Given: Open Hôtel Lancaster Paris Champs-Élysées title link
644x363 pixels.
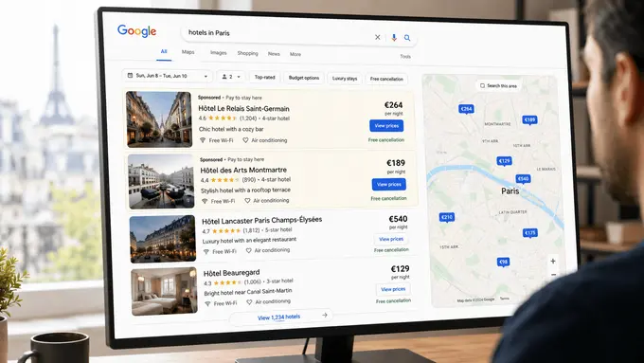Looking at the screenshot, I should (261, 220).
